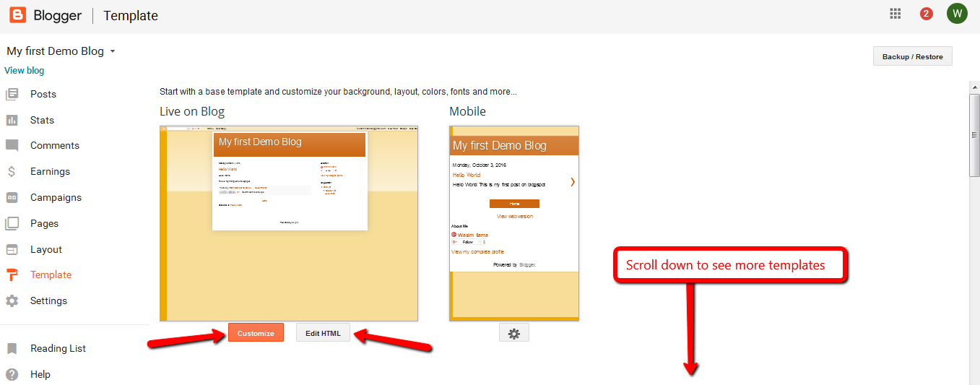This screenshot has width=980, height=385.
Task: Open the Help entry
Action: 40,374
